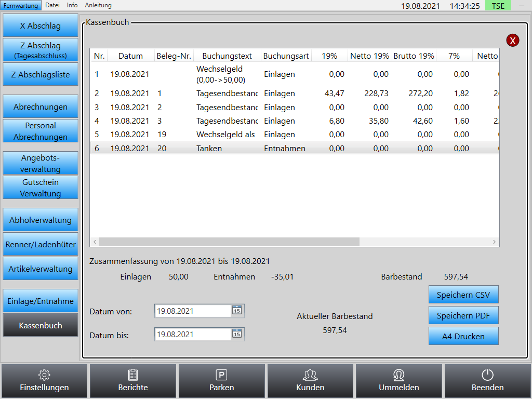Click the green TSE status indicator
Screen dimensions: 532x399
pyautogui.click(x=498, y=5)
